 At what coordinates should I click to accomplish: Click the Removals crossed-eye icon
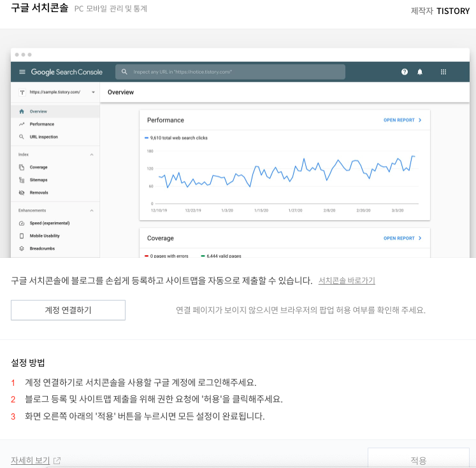pos(22,193)
